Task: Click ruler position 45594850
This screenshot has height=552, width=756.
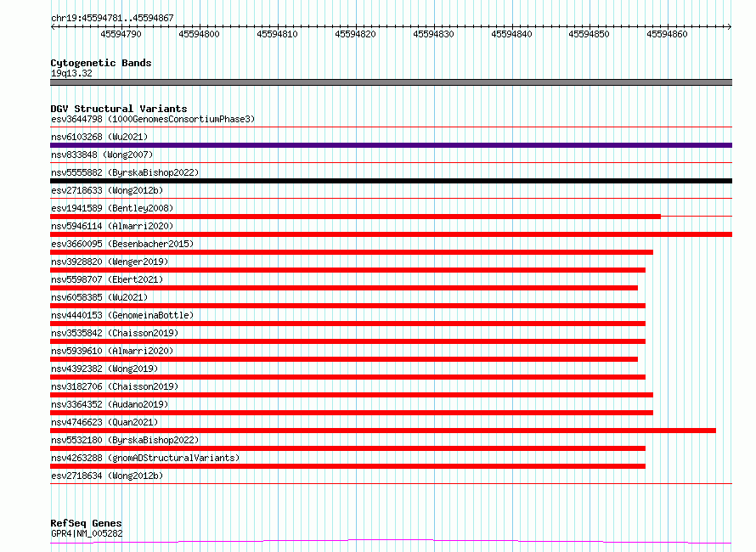Action: (590, 34)
